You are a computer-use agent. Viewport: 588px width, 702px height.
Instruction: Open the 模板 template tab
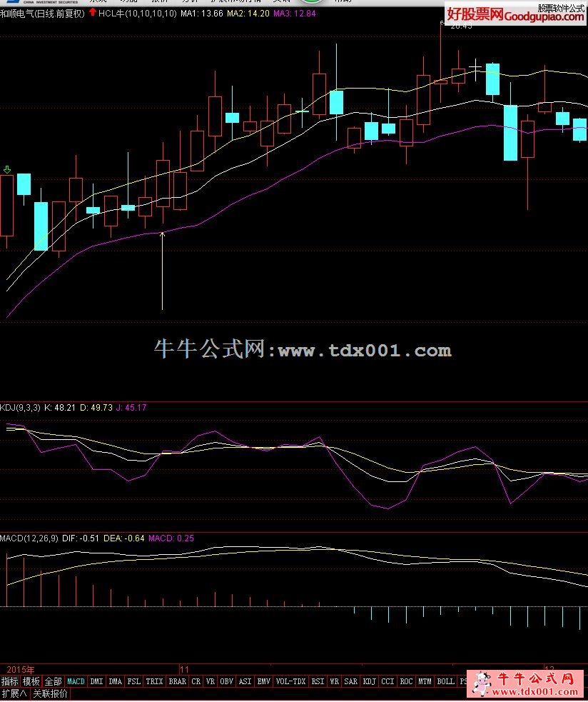[31, 681]
